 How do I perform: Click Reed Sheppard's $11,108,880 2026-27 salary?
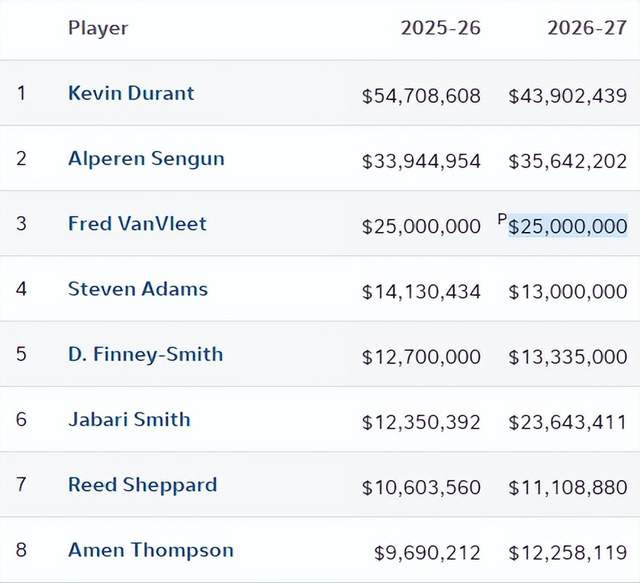(x=568, y=487)
